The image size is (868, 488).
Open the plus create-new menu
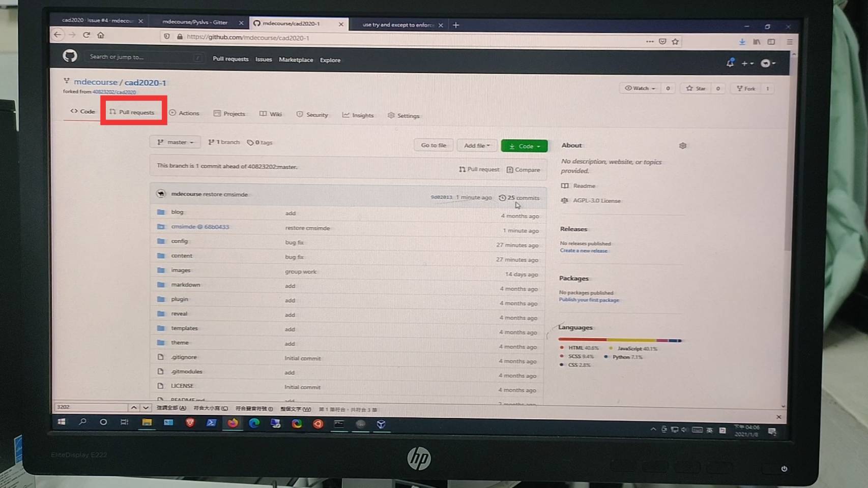pyautogui.click(x=747, y=64)
